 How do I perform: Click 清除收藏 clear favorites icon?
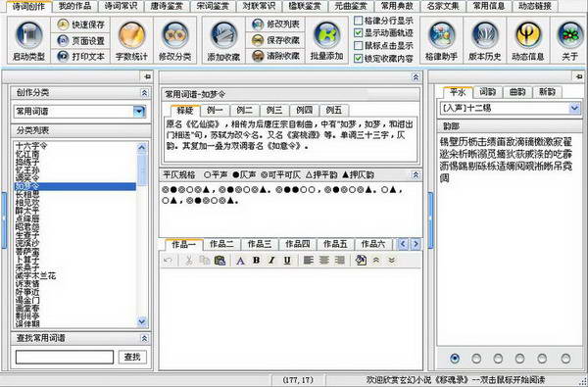click(x=258, y=57)
